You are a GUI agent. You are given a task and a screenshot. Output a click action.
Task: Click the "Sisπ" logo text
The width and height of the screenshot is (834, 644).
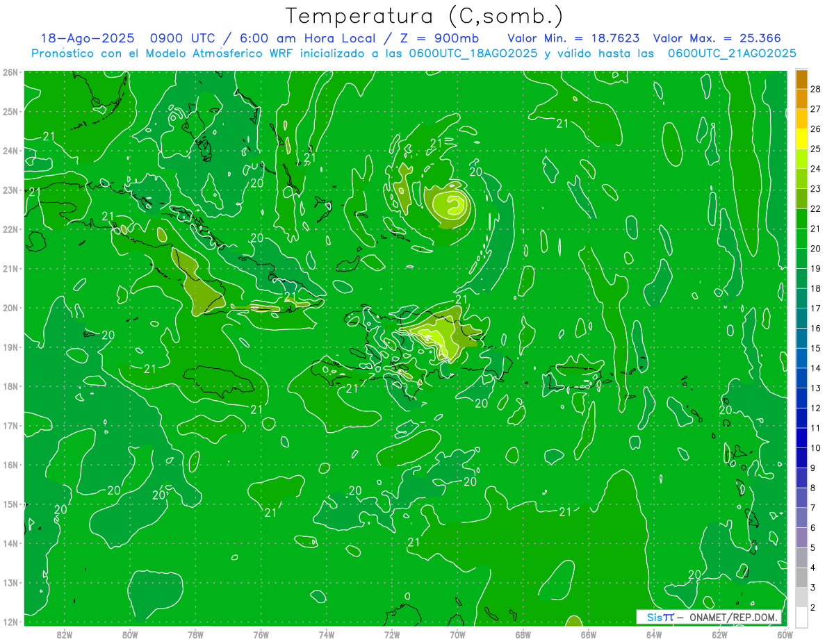pos(660,618)
